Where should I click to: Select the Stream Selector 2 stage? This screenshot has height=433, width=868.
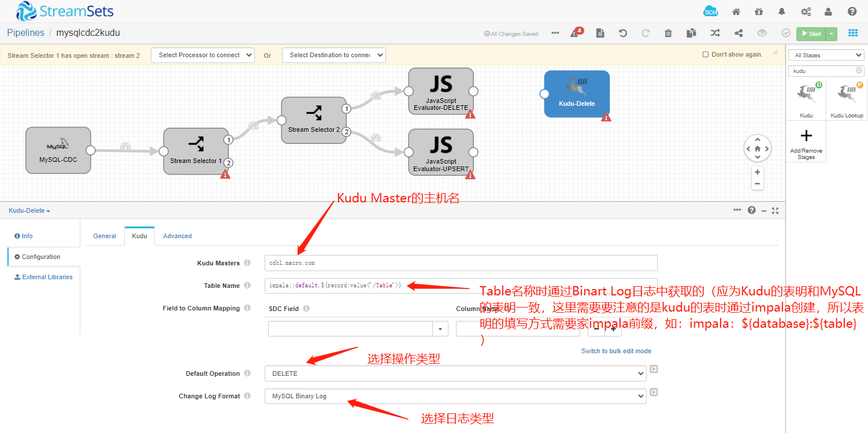[x=314, y=120]
